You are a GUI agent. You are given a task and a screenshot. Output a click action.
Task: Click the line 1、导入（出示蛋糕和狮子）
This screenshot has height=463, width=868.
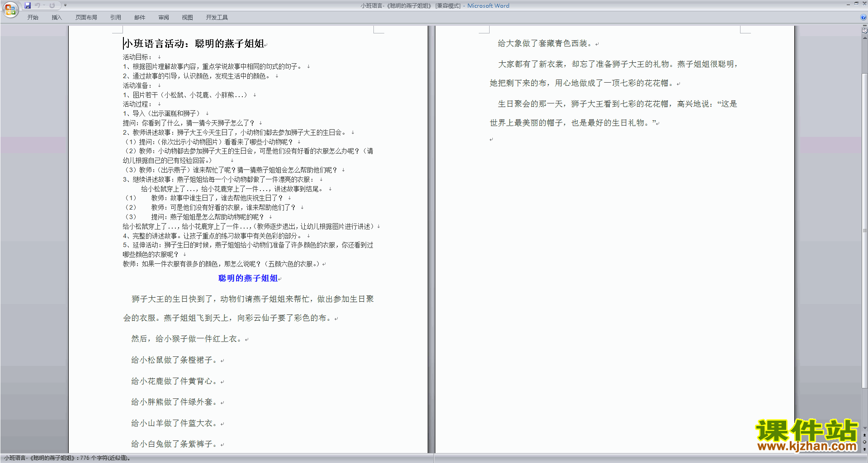click(162, 113)
